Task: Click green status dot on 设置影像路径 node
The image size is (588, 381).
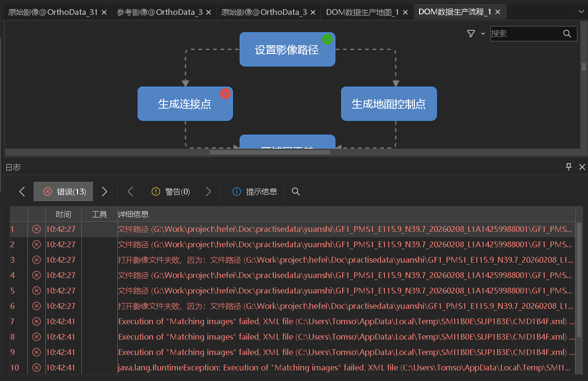Action: click(327, 39)
